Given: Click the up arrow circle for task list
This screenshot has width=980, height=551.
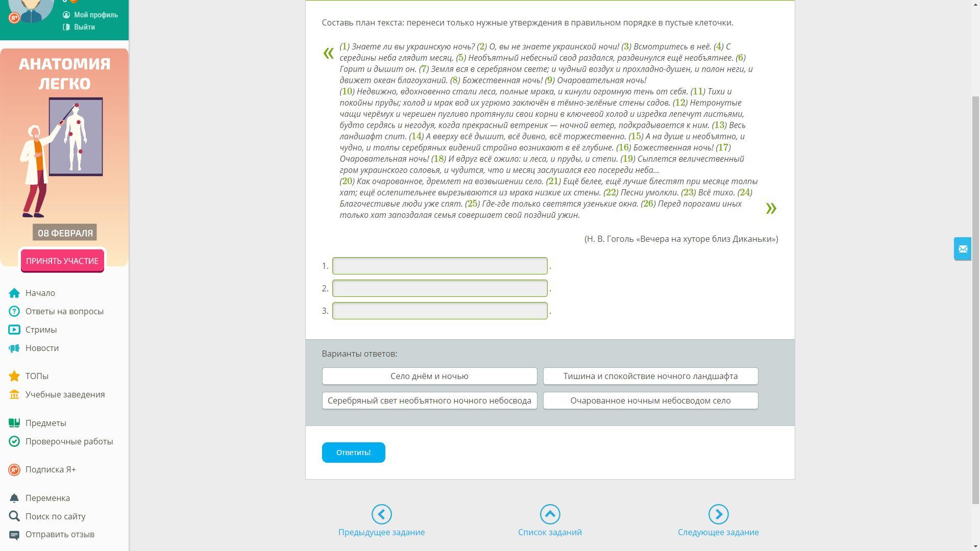Looking at the screenshot, I should (x=550, y=514).
